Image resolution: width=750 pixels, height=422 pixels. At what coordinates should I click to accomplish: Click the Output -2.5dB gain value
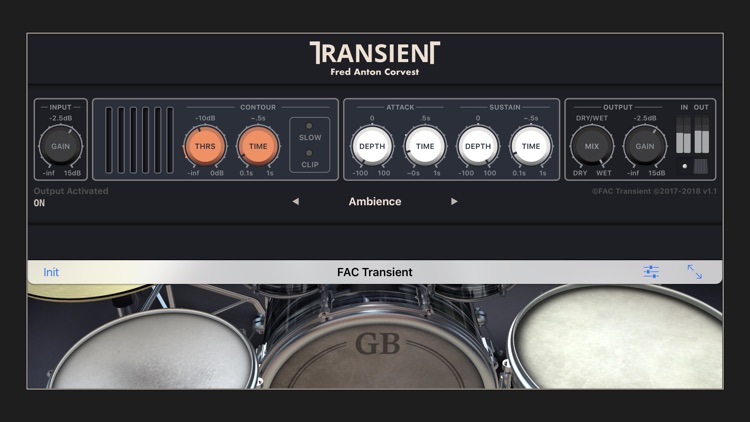[645, 118]
